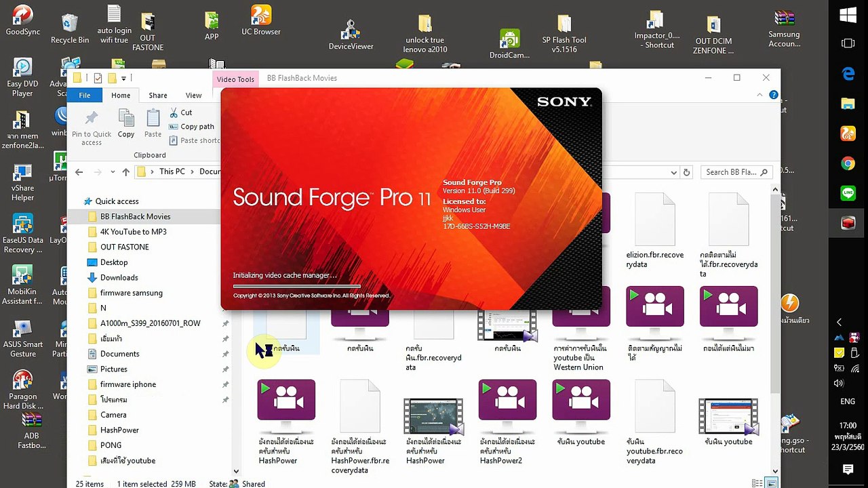Switch to the Share ribbon tab
868x488 pixels.
pos(158,96)
